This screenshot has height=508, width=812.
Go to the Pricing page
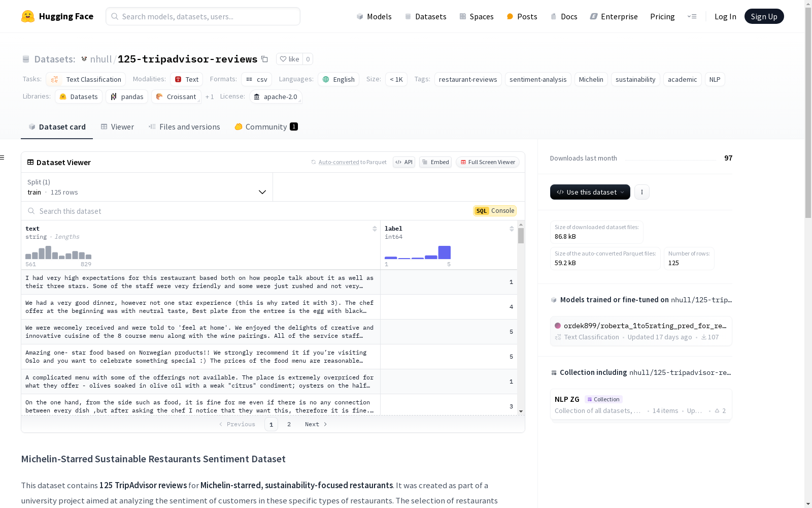tap(662, 16)
